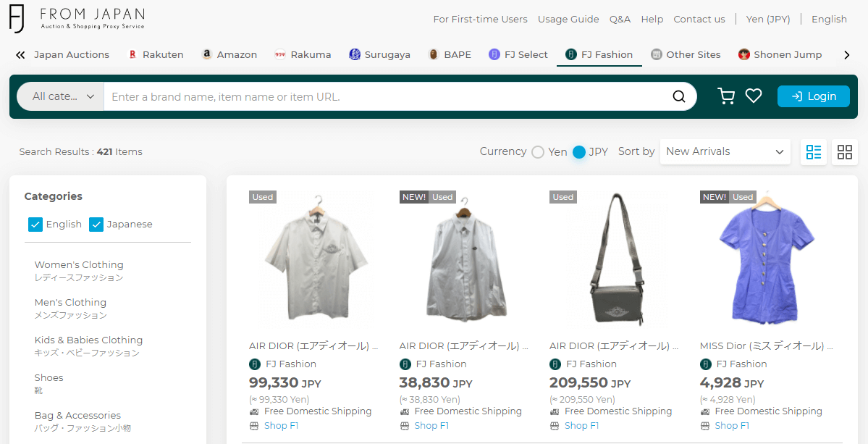Click FJ Fashion seller icon under 99,330 JPY item
The image size is (868, 444).
[x=255, y=364]
